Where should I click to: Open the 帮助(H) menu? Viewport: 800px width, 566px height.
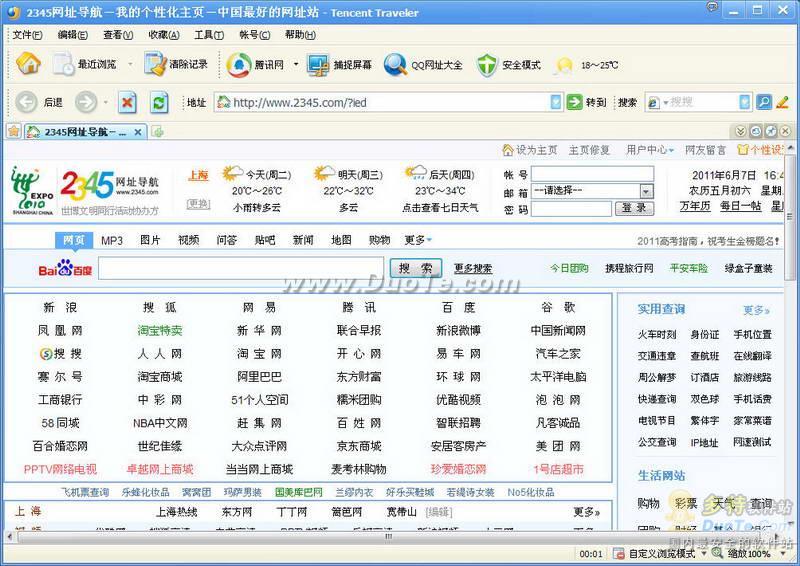point(300,35)
